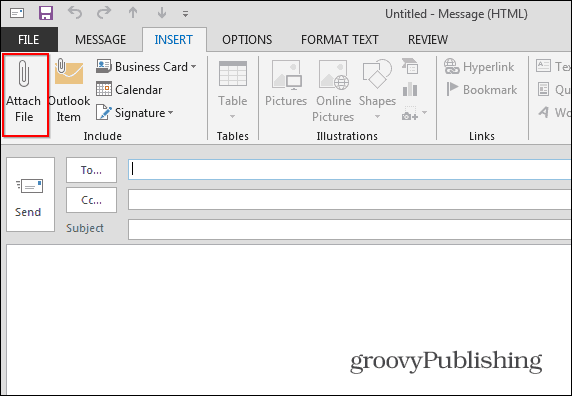Click the Screenshot camera icon
The image size is (572, 396).
click(x=409, y=113)
